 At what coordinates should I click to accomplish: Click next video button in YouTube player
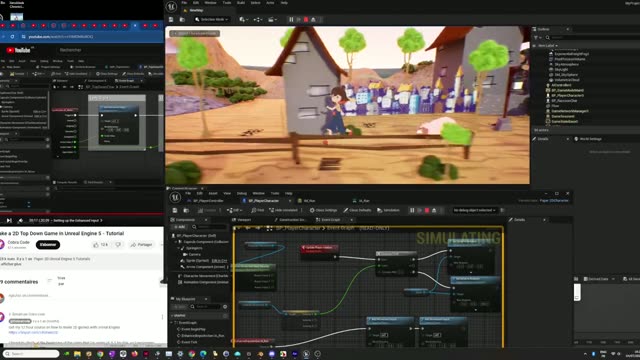(9, 220)
